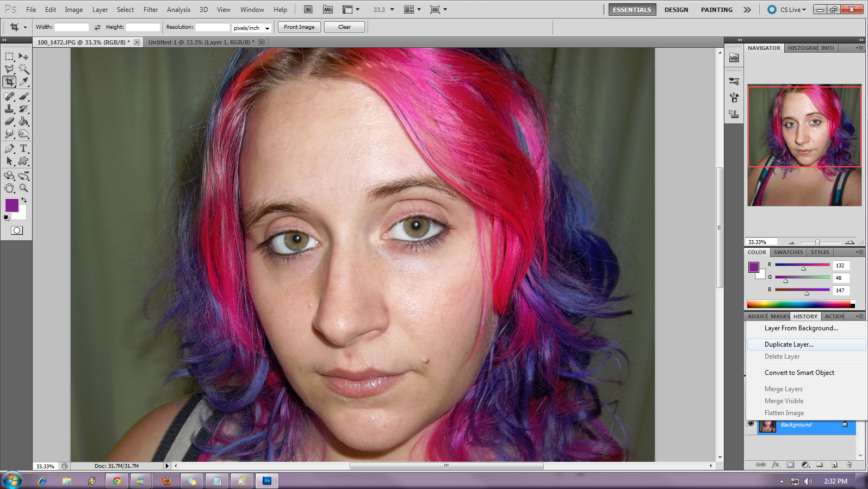Click the Pen tool
Screen dimensions: 868x489
tap(9, 148)
